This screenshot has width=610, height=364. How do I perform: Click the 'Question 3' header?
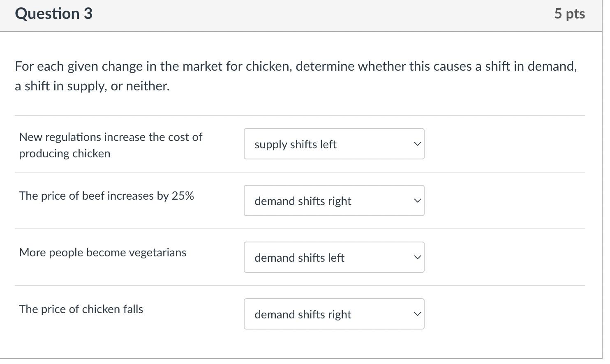tap(53, 14)
